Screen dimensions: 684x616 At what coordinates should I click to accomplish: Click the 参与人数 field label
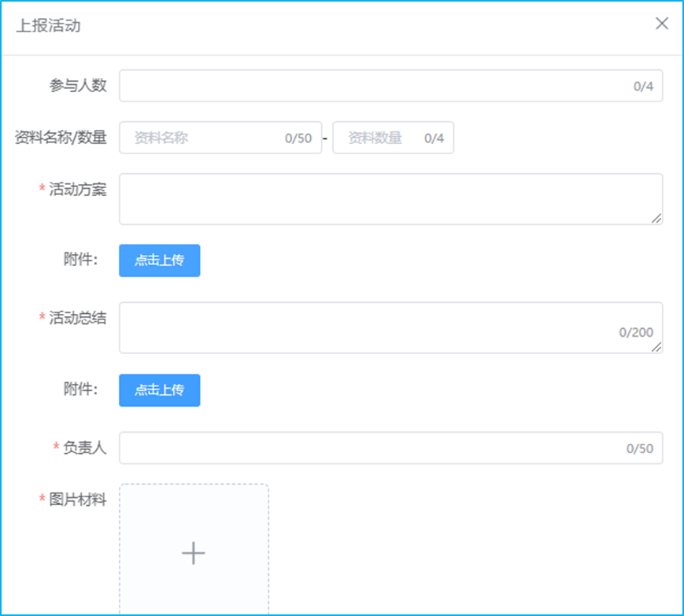pyautogui.click(x=78, y=86)
